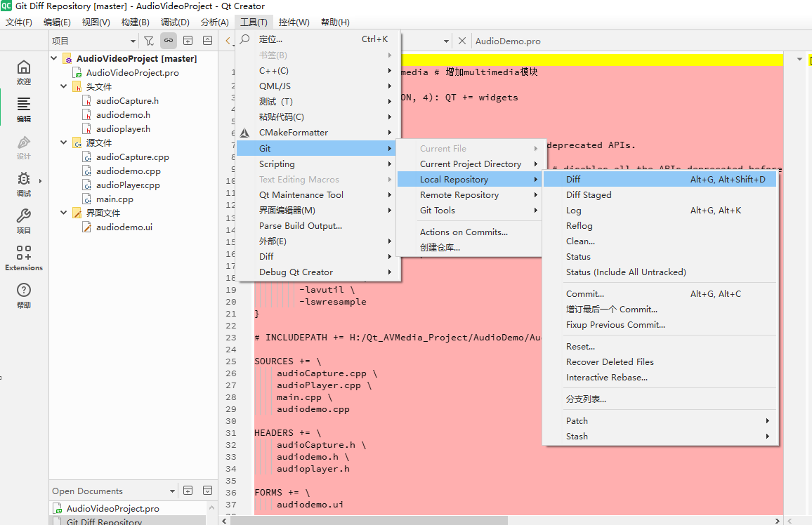Select Fixup Previous Commit...

click(x=661, y=325)
